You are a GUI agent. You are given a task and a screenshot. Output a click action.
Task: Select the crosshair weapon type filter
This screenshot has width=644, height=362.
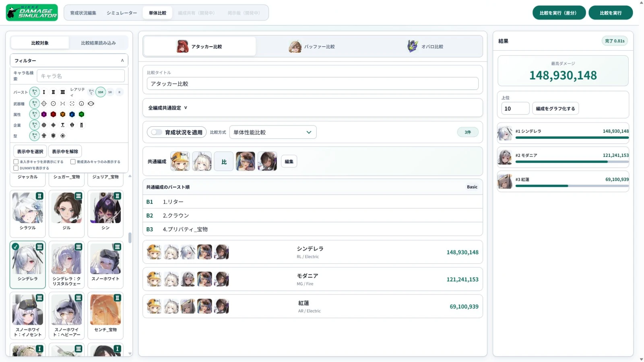(44, 104)
